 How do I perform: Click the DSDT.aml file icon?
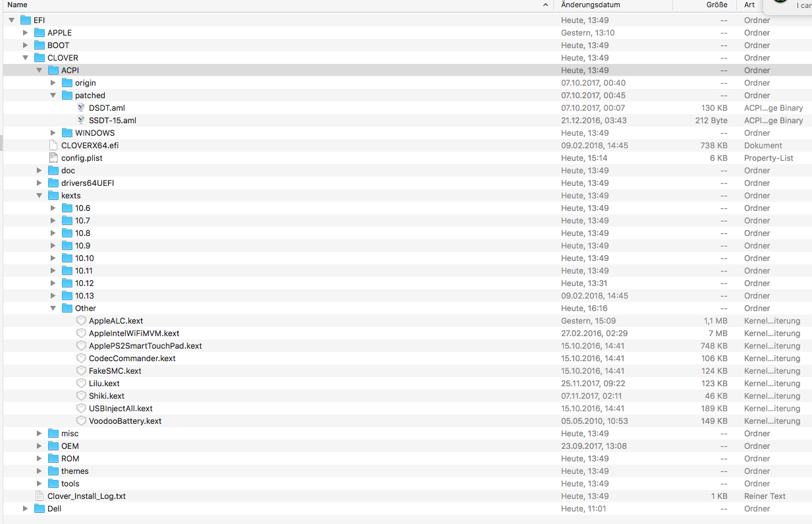(x=82, y=108)
